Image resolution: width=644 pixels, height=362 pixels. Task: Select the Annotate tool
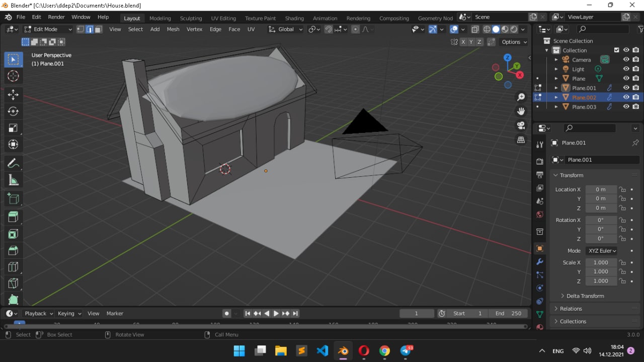14,163
